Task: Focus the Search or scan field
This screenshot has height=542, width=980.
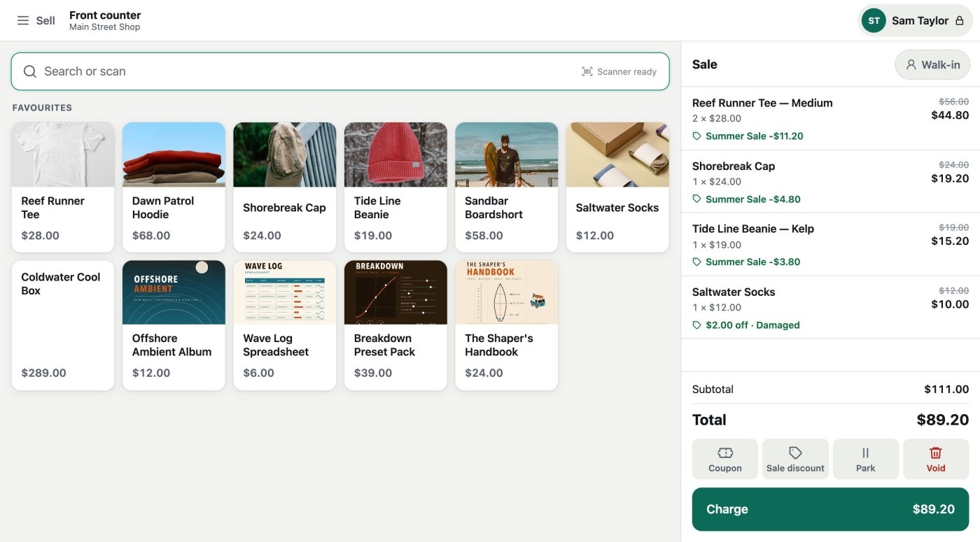Action: point(340,71)
